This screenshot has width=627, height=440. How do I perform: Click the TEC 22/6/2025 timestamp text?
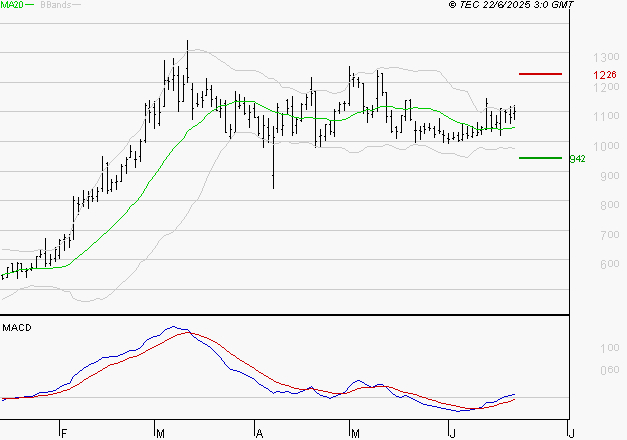pos(511,4)
